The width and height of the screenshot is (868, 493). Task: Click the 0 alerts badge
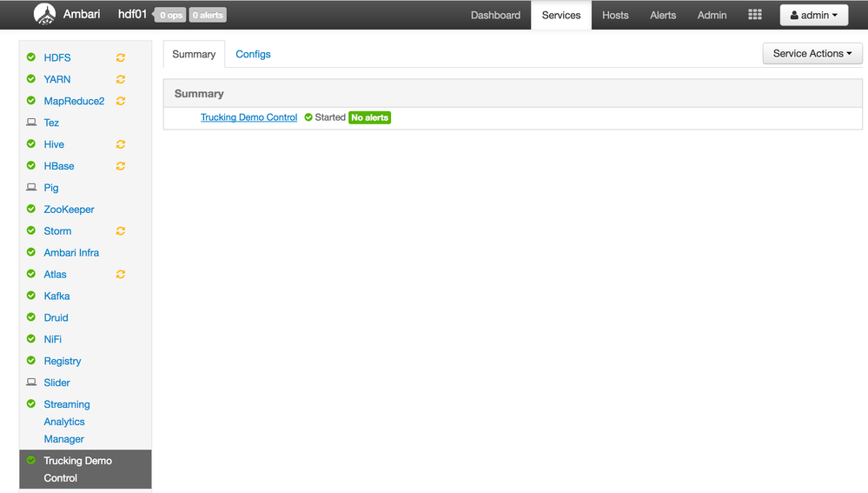click(x=208, y=15)
